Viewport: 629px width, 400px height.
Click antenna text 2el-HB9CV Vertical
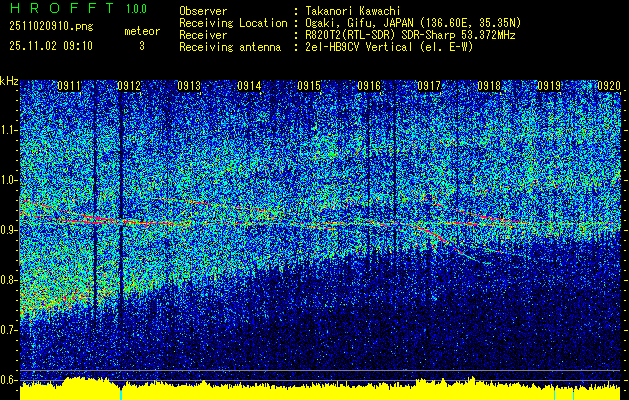(359, 47)
